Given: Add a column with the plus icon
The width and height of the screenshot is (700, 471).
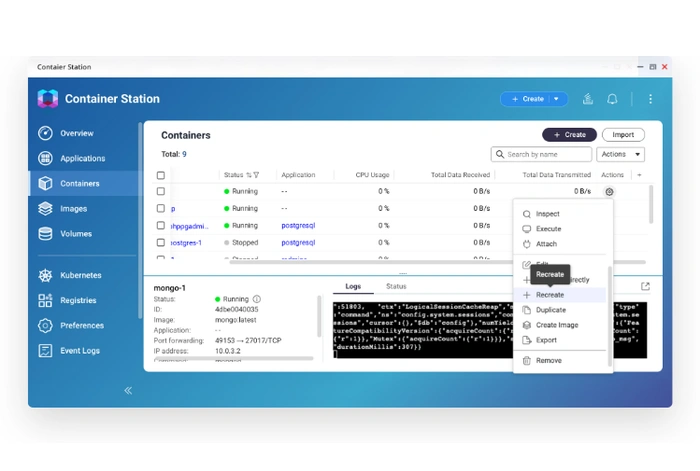Looking at the screenshot, I should click(x=639, y=175).
